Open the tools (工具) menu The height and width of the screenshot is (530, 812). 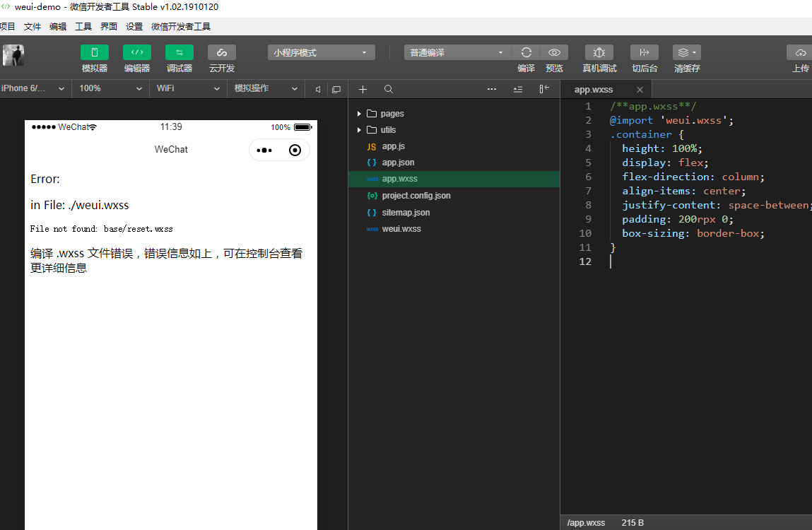(83, 26)
